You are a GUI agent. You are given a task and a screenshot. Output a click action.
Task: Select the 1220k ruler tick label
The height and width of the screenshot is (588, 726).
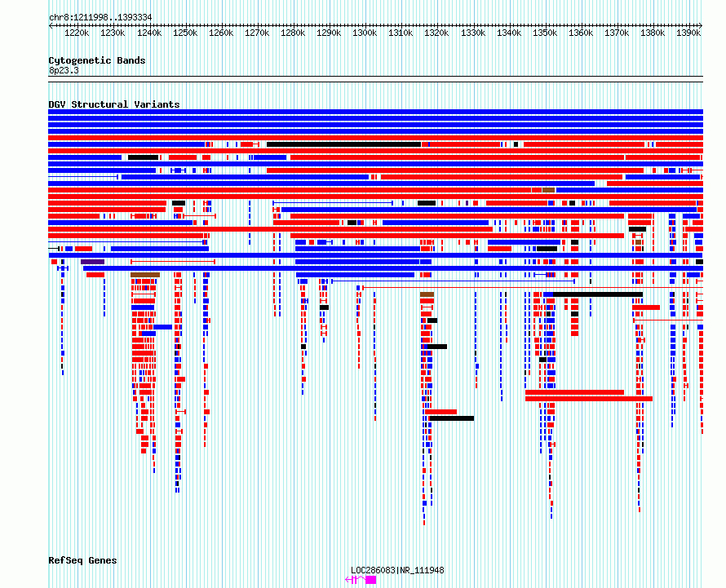pos(77,33)
